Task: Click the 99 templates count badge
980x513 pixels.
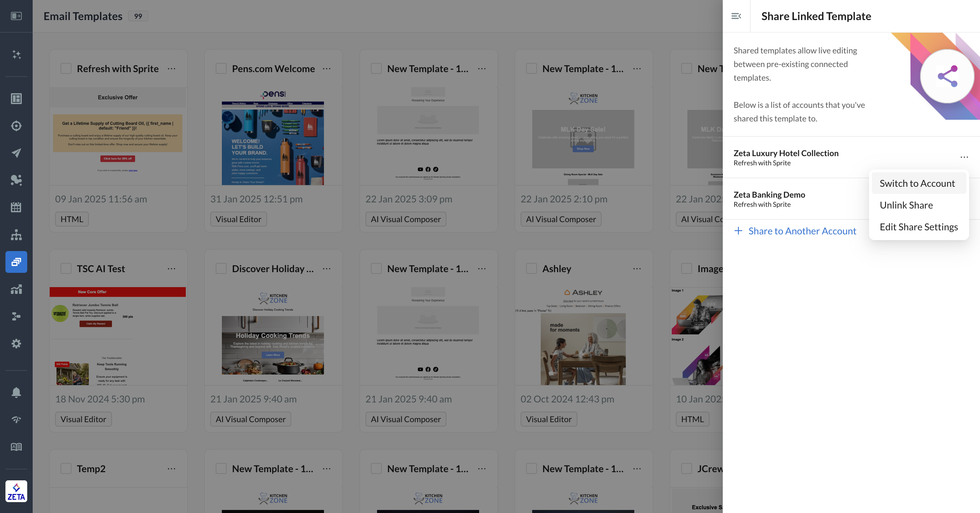Action: coord(138,16)
